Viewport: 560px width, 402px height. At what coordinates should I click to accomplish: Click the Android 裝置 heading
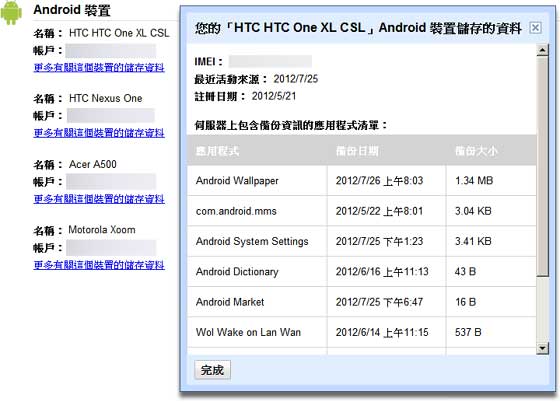pyautogui.click(x=72, y=10)
